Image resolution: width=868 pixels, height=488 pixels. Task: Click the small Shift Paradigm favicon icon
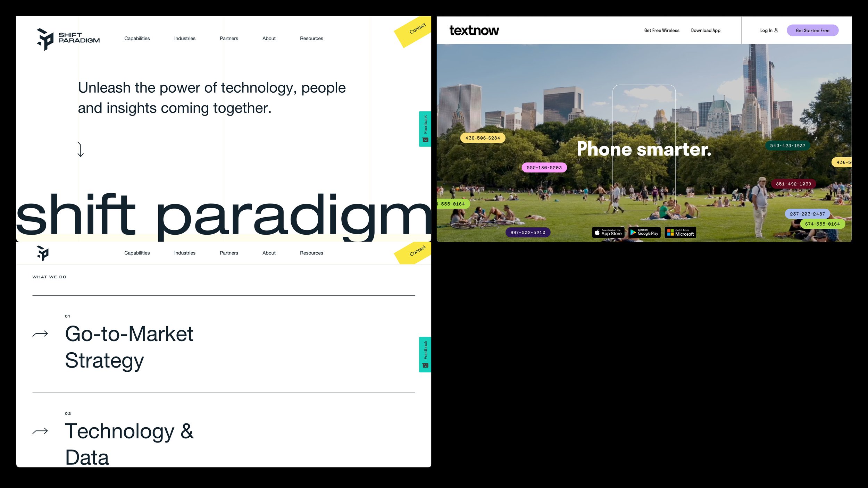(x=42, y=253)
